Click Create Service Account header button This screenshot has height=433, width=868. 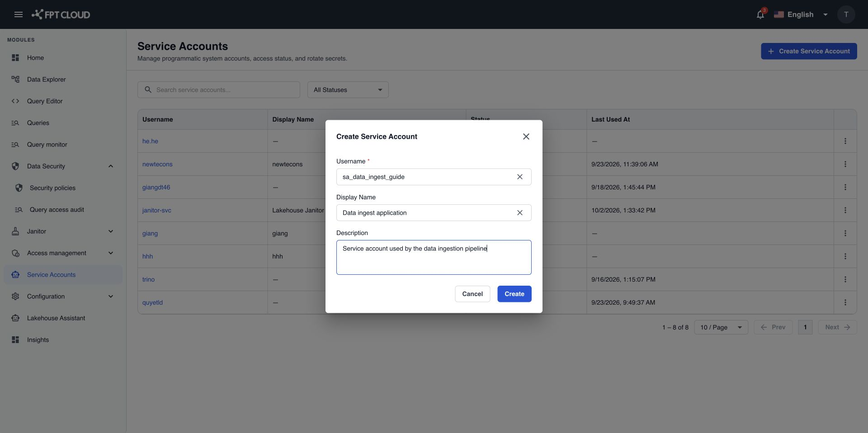(808, 51)
